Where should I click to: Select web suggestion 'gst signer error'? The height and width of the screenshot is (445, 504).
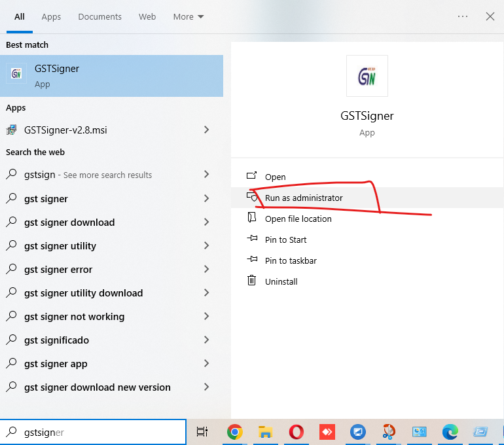(x=111, y=269)
